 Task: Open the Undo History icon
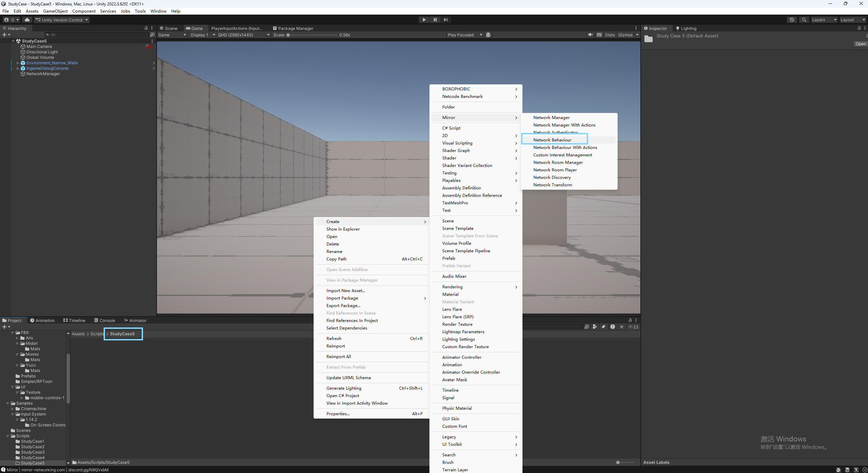(792, 20)
